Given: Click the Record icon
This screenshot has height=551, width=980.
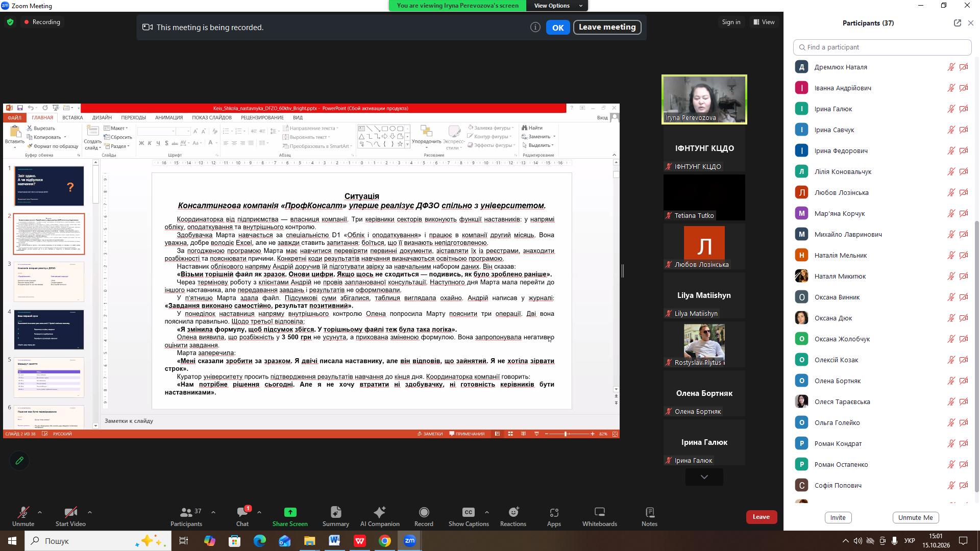Looking at the screenshot, I should [424, 512].
